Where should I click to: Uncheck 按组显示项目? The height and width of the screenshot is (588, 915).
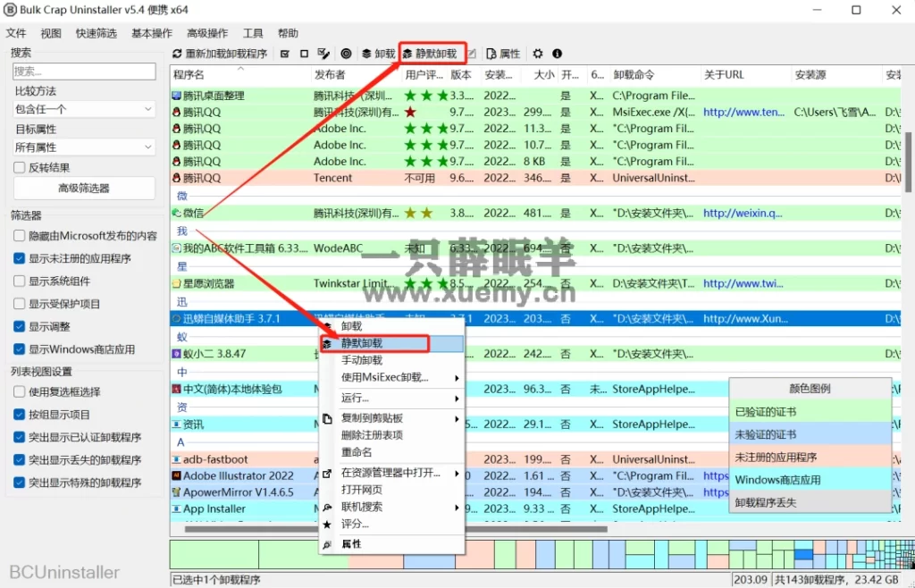click(20, 415)
